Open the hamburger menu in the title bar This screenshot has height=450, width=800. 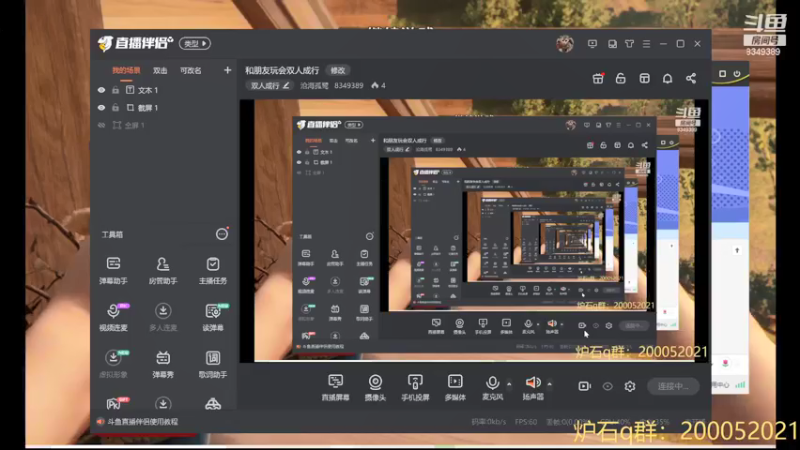[x=646, y=44]
